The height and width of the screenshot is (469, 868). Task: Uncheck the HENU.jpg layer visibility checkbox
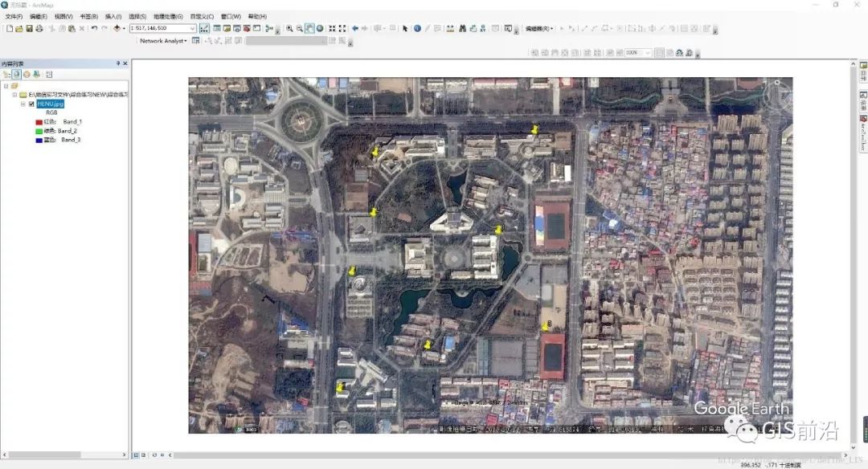31,104
